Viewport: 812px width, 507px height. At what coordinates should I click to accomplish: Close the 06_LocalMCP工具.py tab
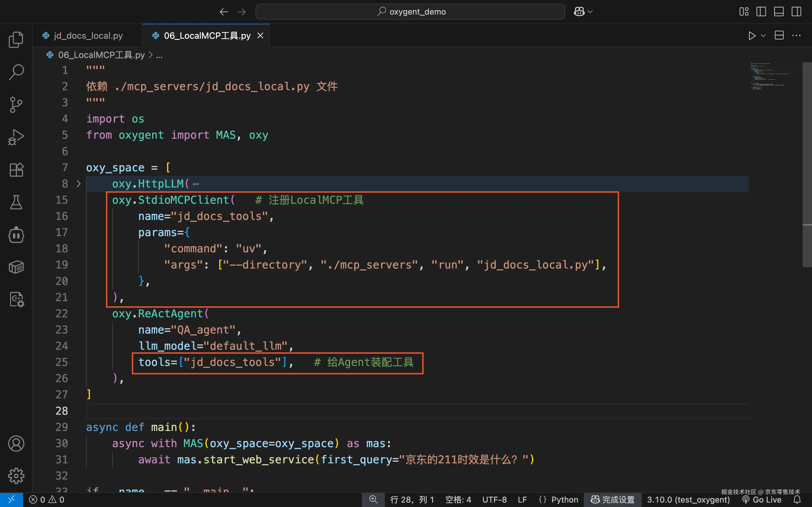point(260,35)
